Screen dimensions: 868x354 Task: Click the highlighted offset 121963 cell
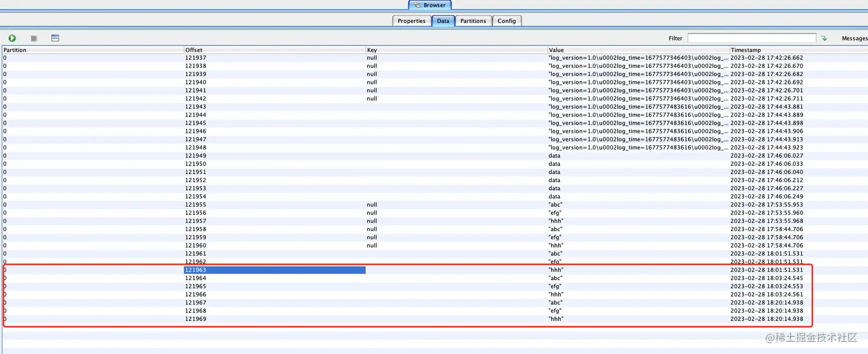point(274,270)
